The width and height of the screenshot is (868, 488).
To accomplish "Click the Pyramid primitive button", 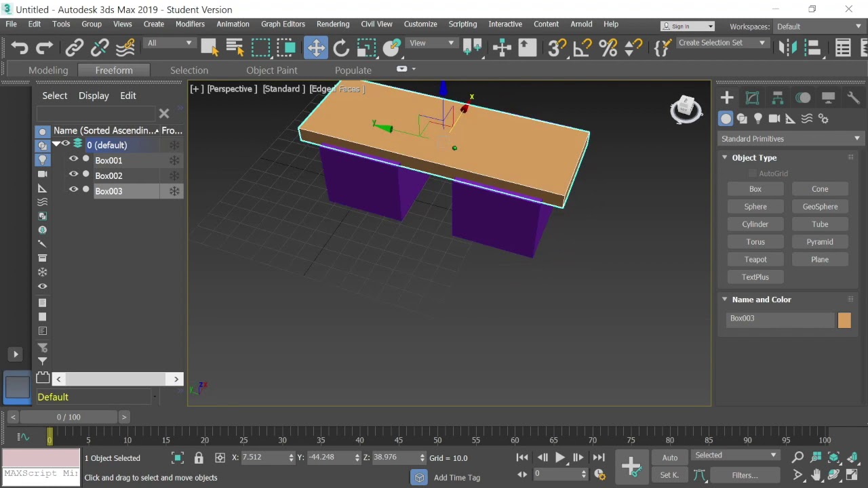I will coord(820,242).
